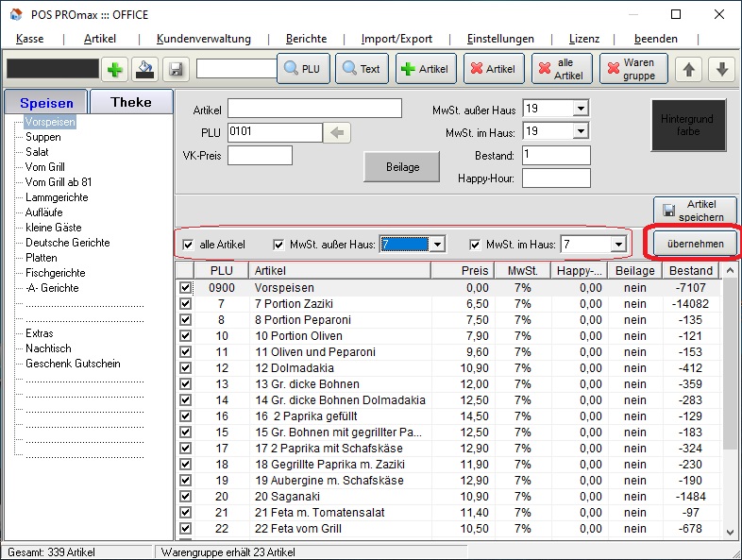Click the paint bucket fill icon

(144, 69)
